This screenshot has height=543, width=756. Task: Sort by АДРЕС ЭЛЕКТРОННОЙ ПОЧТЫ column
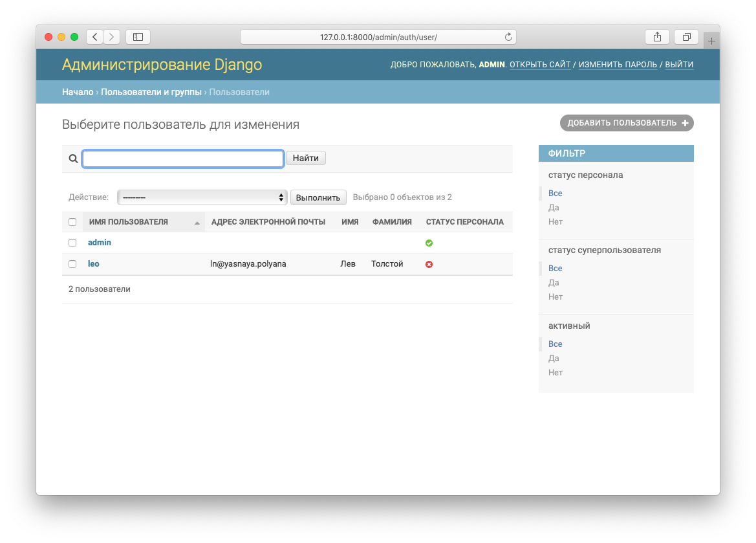pos(268,222)
